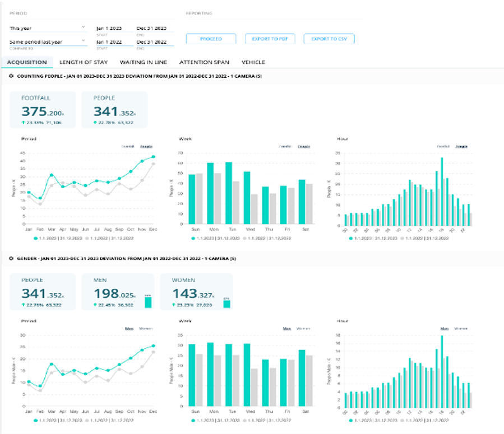Toggle 2023 legend on gender Period chart

(x=58, y=420)
